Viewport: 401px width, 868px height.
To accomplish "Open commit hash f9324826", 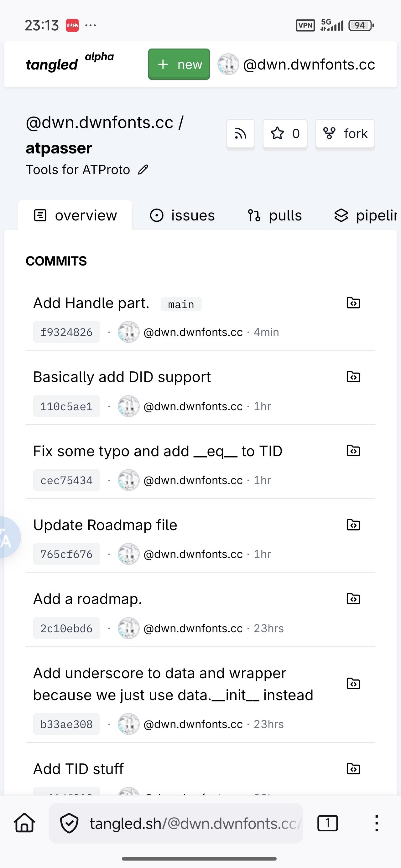I will pos(66,332).
